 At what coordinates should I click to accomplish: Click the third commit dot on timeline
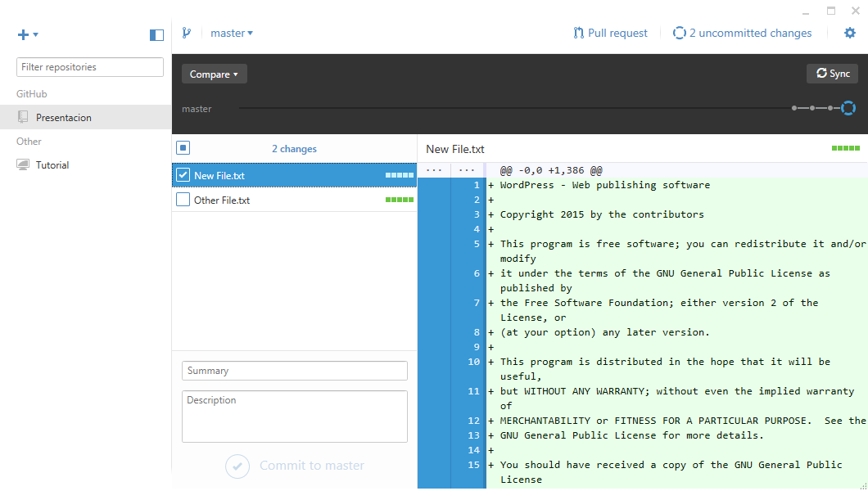(830, 108)
